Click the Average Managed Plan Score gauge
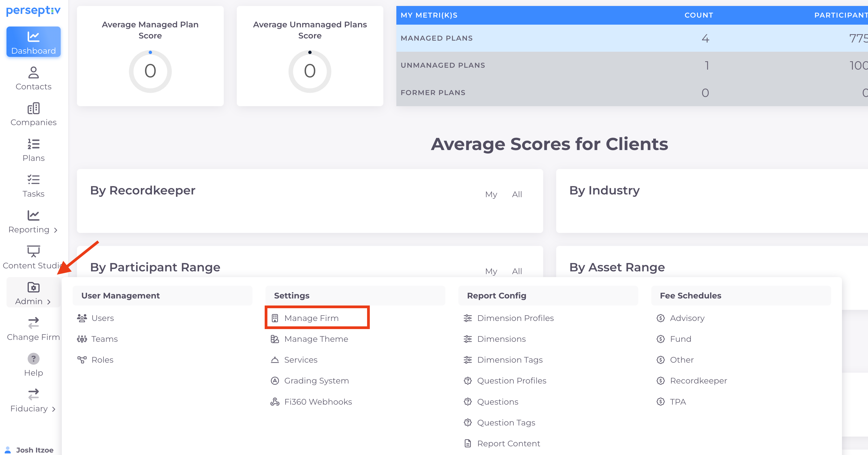Viewport: 868px width, 455px height. tap(150, 71)
